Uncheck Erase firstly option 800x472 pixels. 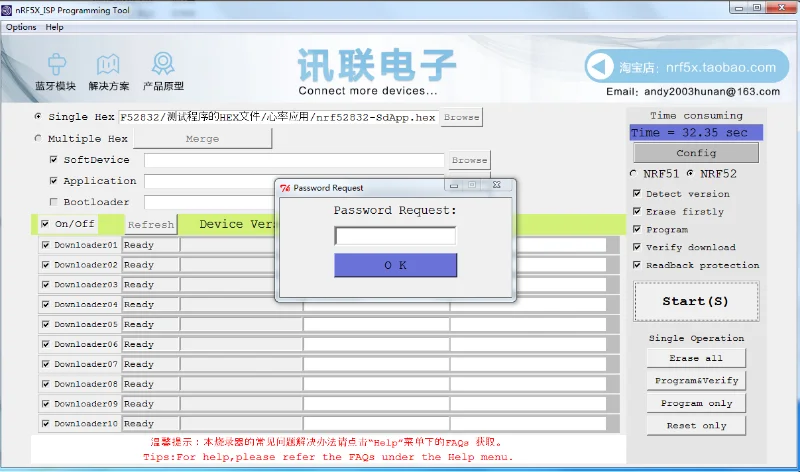637,211
